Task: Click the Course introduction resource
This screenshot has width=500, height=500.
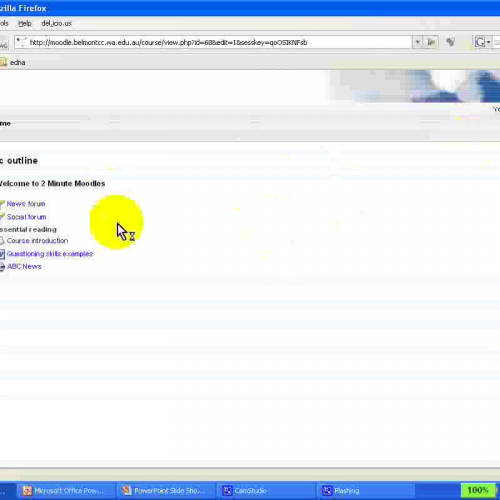Action: (x=37, y=241)
